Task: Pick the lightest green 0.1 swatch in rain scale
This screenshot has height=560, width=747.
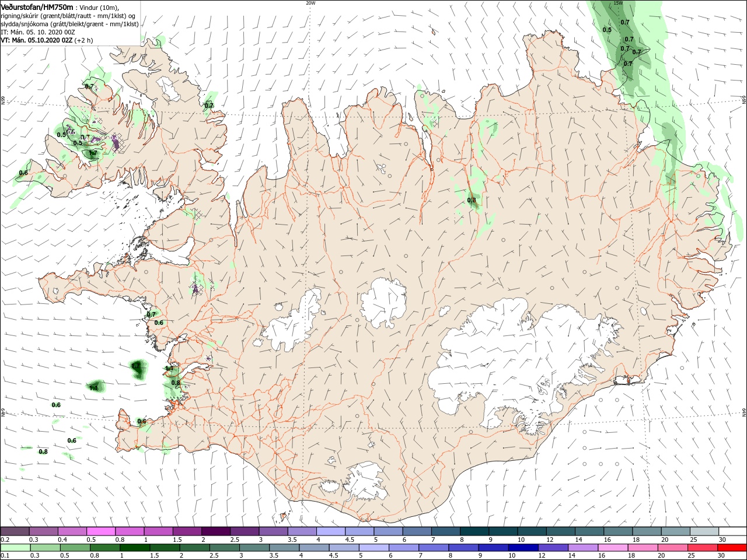Action: (15, 548)
